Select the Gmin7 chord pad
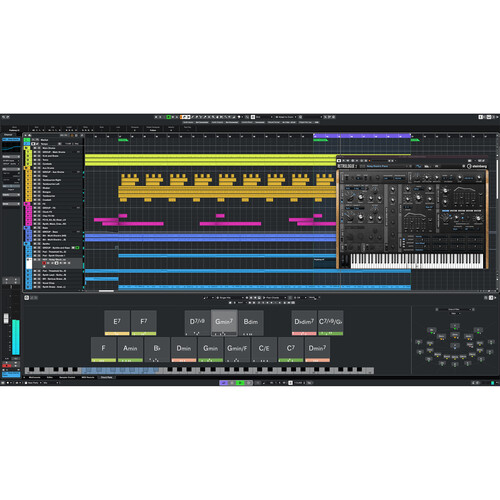 coord(224,322)
